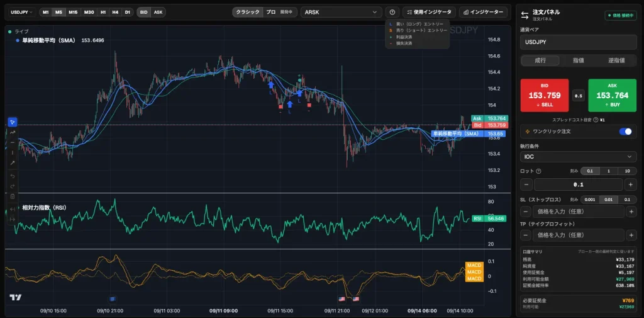This screenshot has width=644, height=318.
Task: Open the USDJPY symbol dropdown in the toolbar
Action: pyautogui.click(x=22, y=13)
